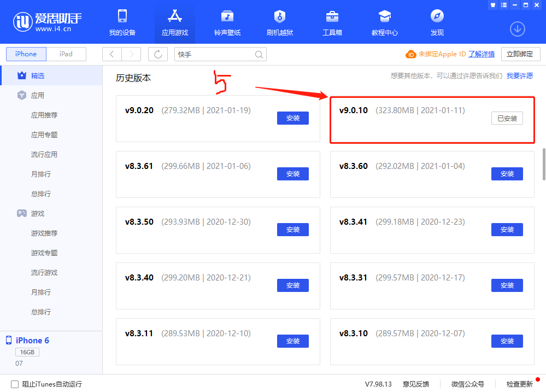Switch to the iPad tab
The height and width of the screenshot is (392, 546).
point(66,54)
